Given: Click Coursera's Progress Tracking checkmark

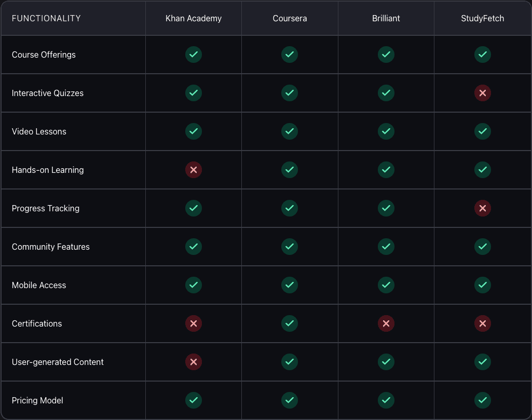Looking at the screenshot, I should (x=290, y=208).
